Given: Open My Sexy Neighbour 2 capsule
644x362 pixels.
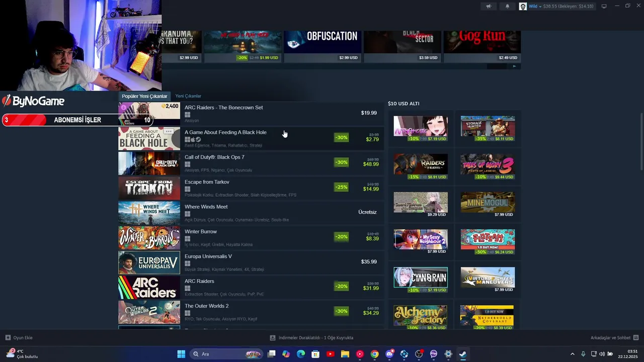Looking at the screenshot, I should tap(421, 242).
